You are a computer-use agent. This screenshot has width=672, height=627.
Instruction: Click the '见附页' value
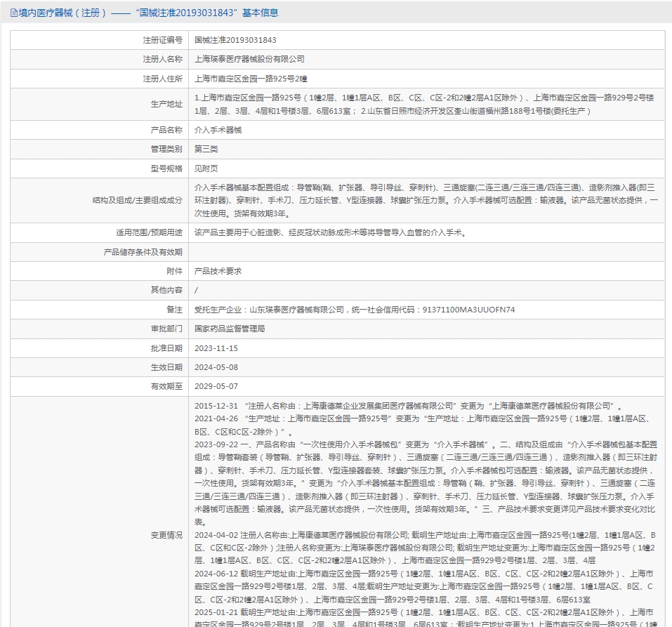(x=206, y=169)
